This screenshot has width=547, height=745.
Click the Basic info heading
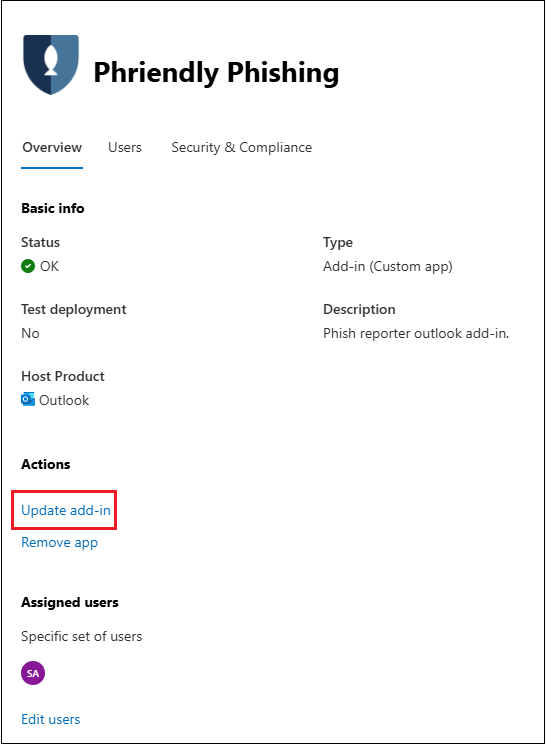pos(53,209)
